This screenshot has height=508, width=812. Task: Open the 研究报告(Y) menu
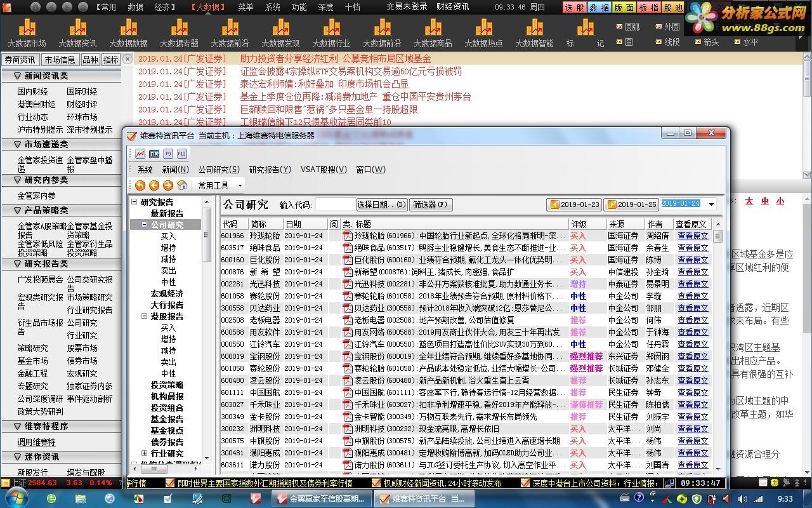pyautogui.click(x=270, y=170)
